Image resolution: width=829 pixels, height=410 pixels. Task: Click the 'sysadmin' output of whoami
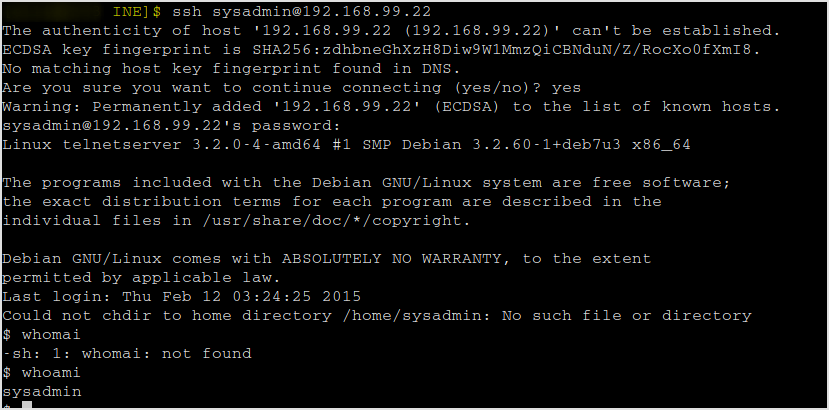tap(42, 392)
